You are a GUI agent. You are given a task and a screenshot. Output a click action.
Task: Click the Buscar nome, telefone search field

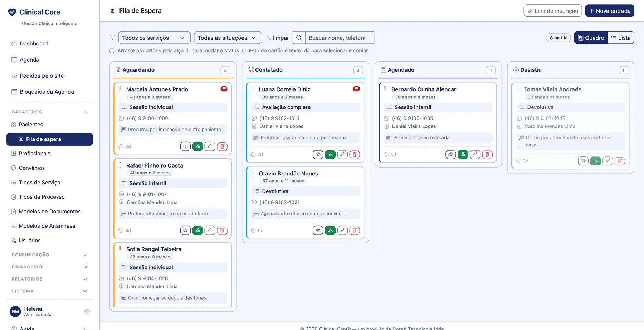pos(339,38)
